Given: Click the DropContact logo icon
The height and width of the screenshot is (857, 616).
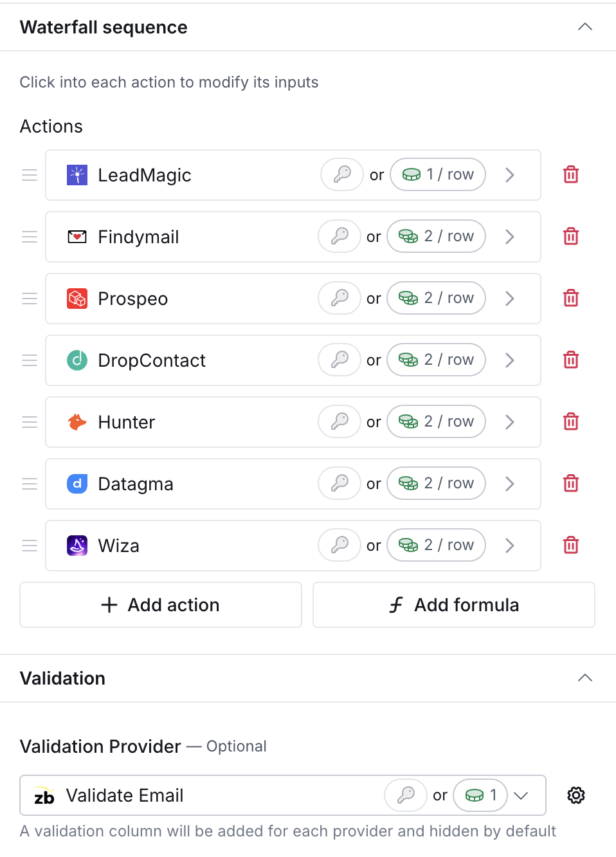Looking at the screenshot, I should click(x=77, y=360).
